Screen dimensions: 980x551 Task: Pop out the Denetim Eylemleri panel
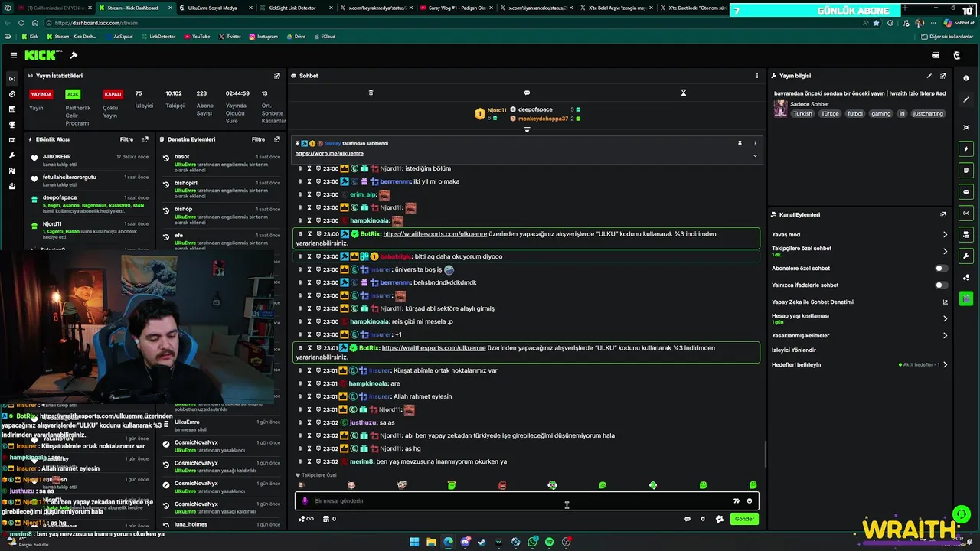277,139
